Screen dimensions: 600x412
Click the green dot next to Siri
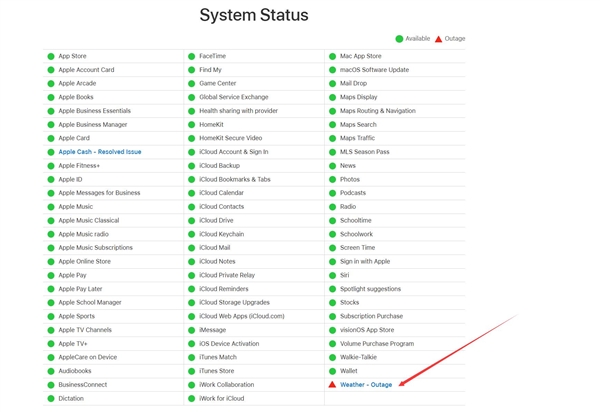coord(332,275)
